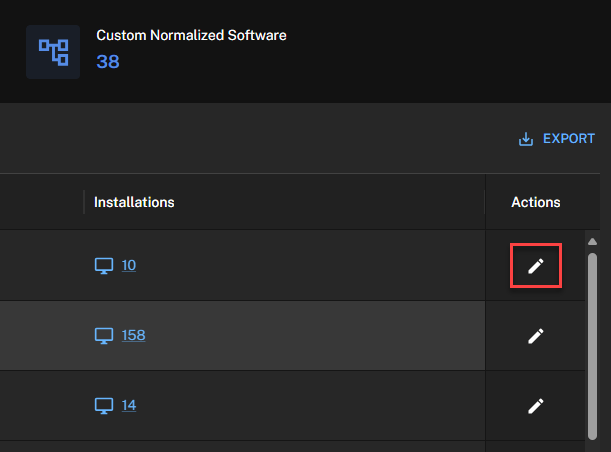Screen dimensions: 611x452
Task: Click the monitor icon beside 10
Action: pos(104,266)
